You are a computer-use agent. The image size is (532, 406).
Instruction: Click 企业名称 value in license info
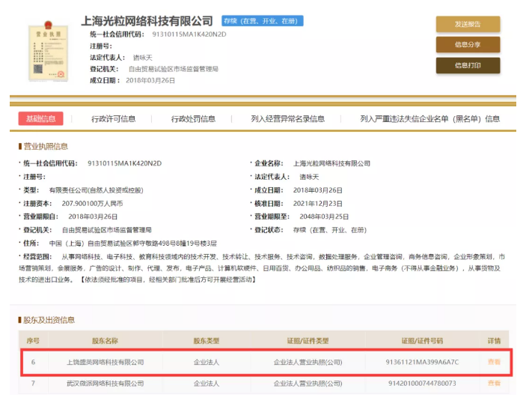tap(331, 163)
